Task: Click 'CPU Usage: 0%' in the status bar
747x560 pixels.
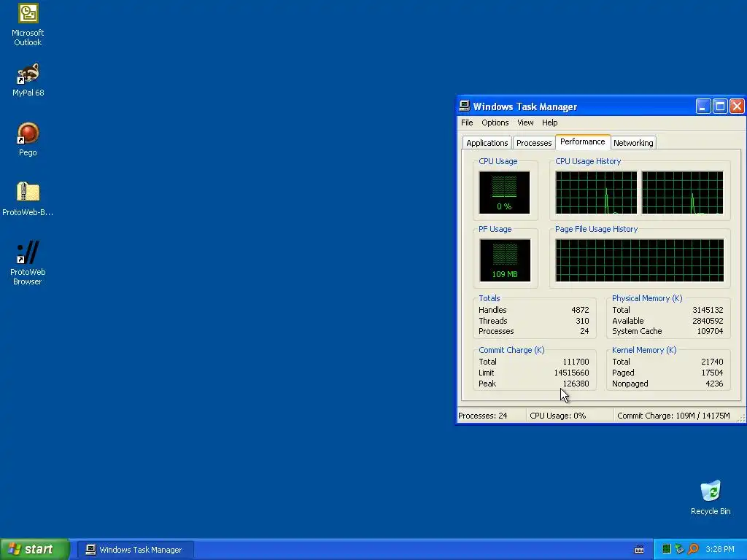Action: [x=557, y=416]
